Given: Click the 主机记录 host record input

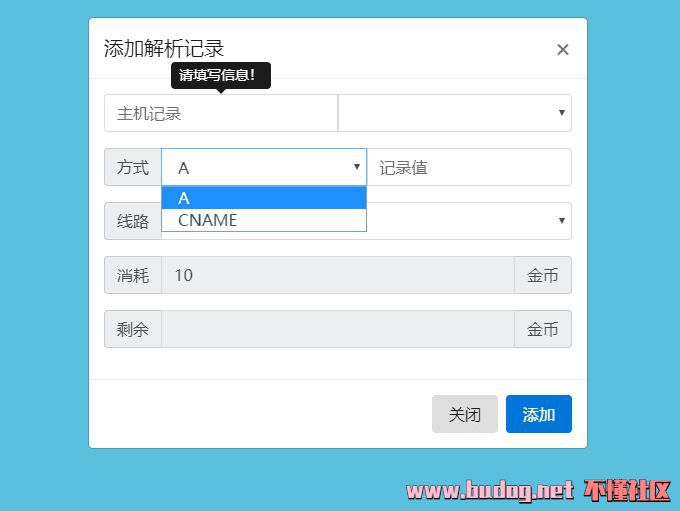Looking at the screenshot, I should 221,113.
